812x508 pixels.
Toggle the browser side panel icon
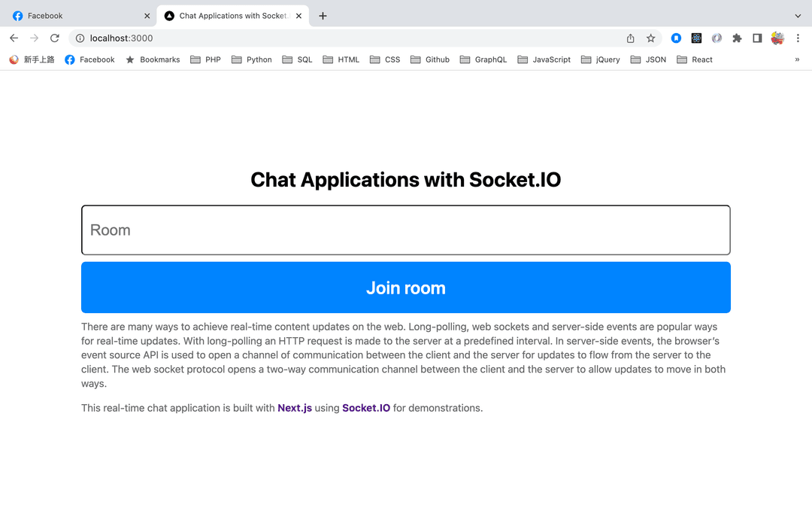pos(757,38)
